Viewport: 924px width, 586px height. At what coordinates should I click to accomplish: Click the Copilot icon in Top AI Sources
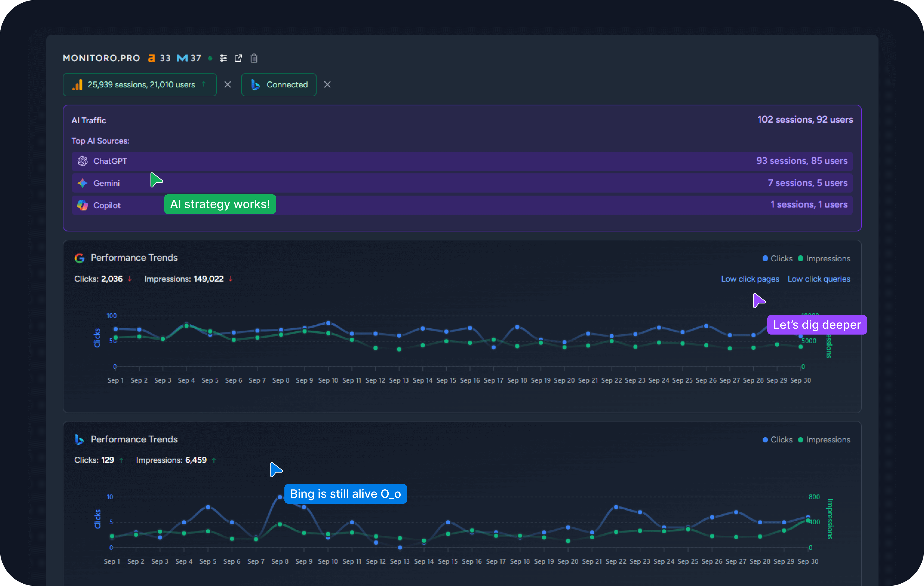coord(83,205)
